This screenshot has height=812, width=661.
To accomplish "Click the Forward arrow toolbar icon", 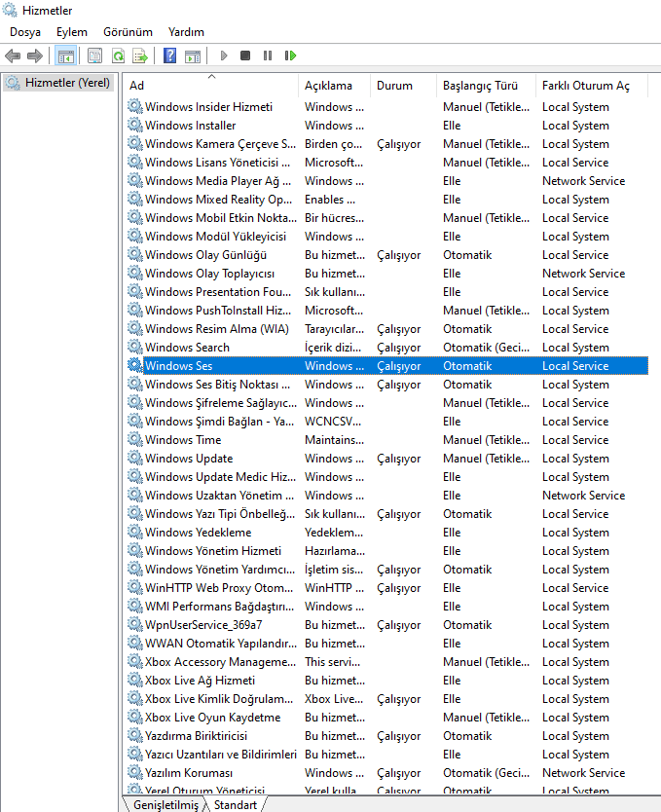I will point(35,55).
